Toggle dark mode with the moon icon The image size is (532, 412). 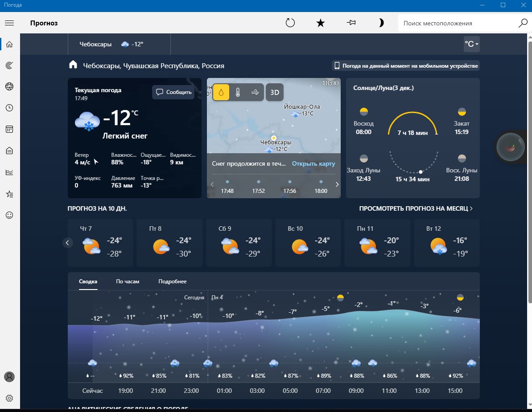pyautogui.click(x=381, y=23)
